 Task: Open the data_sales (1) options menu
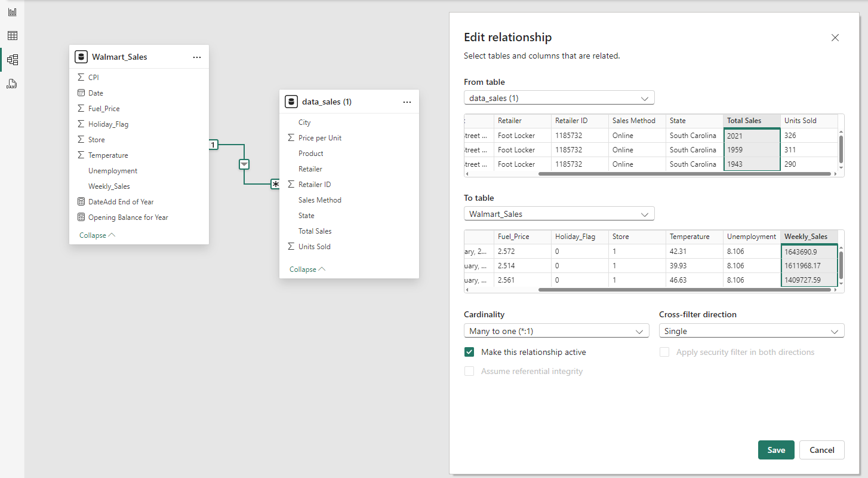[x=407, y=102]
